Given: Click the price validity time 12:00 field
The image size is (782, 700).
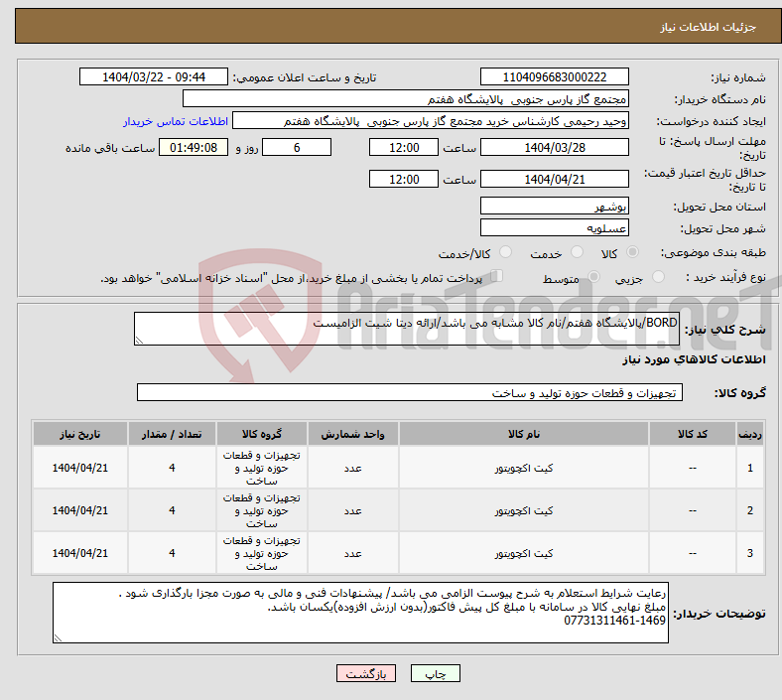Looking at the screenshot, I should point(404,179).
